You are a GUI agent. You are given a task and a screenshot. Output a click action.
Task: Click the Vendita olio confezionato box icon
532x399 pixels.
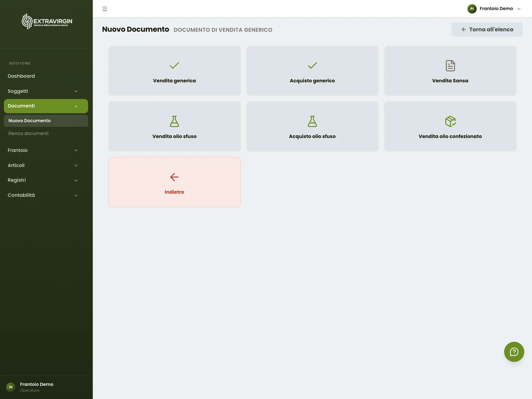(x=450, y=121)
